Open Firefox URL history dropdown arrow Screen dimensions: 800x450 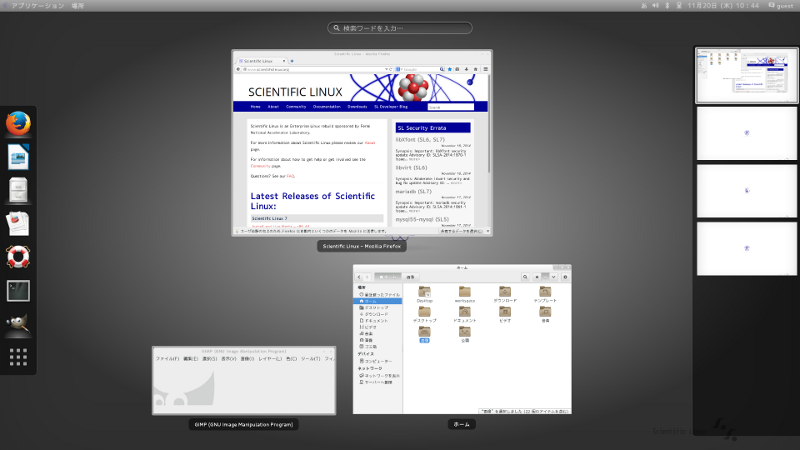[386, 69]
